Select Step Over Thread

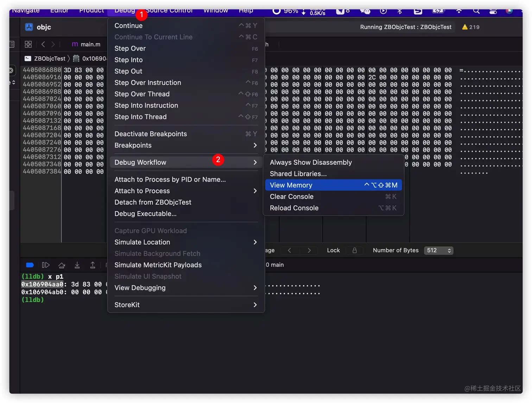(186, 94)
